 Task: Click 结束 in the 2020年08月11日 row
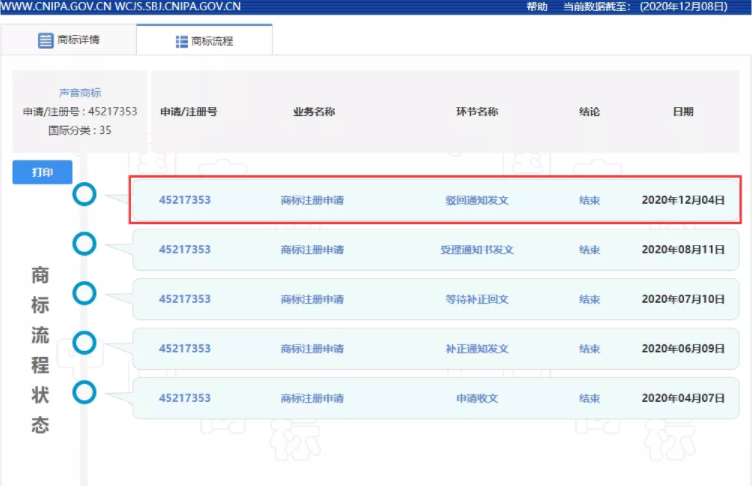pos(589,250)
